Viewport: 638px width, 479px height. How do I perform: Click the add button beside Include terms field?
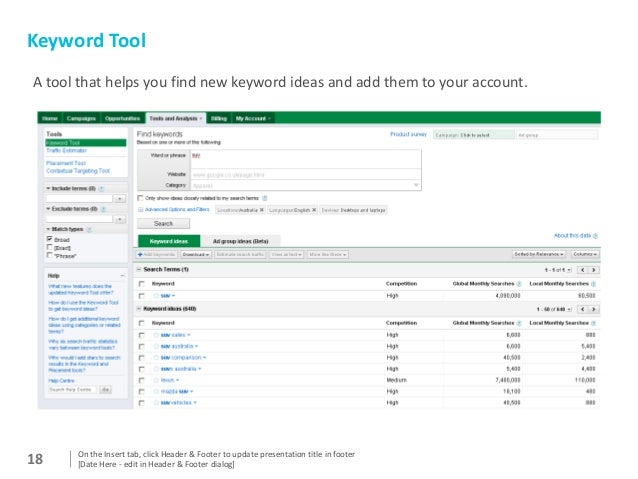(119, 198)
